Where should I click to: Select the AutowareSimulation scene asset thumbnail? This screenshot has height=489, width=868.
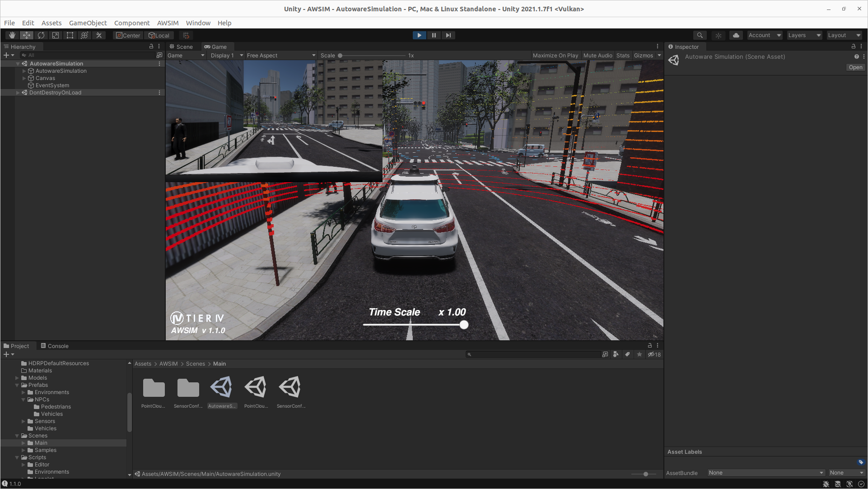click(222, 388)
